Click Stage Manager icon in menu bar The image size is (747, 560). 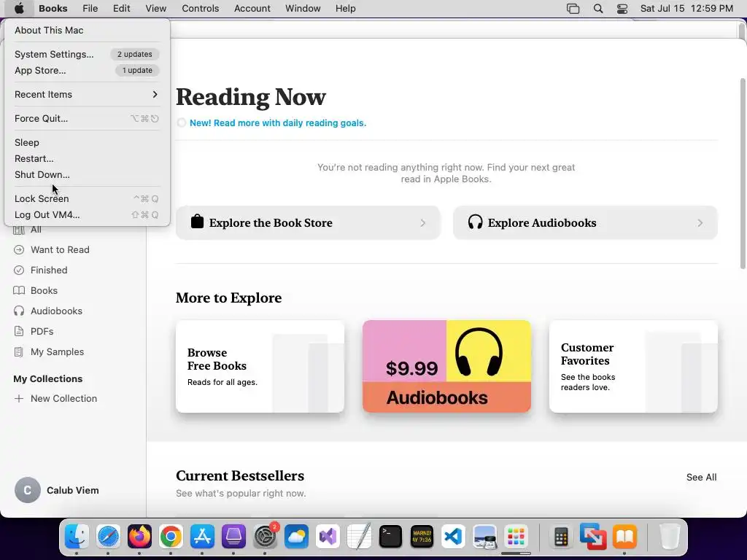tap(573, 9)
